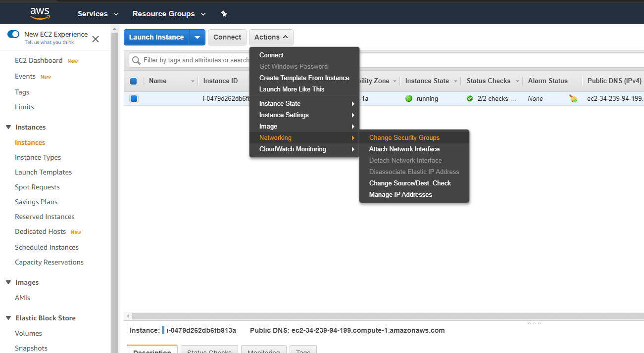644x353 pixels.
Task: Open Volumes under Elastic Block Store
Action: point(28,333)
